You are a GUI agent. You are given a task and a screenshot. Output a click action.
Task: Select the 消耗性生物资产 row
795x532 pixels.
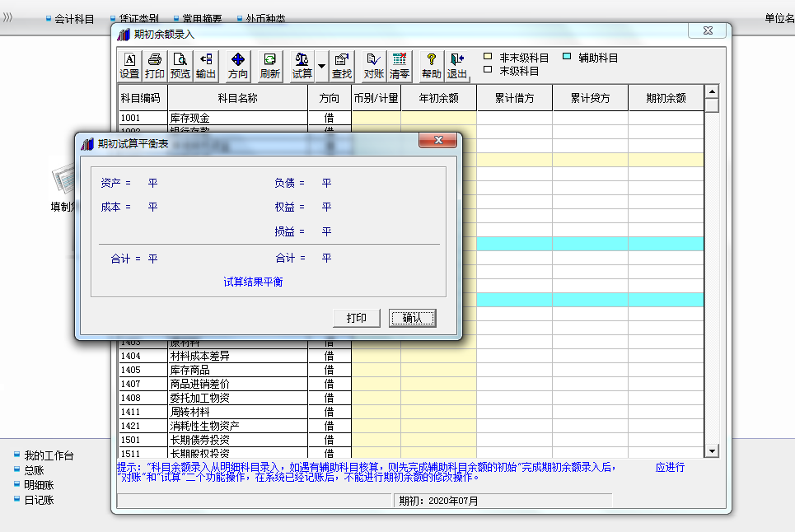point(411,426)
